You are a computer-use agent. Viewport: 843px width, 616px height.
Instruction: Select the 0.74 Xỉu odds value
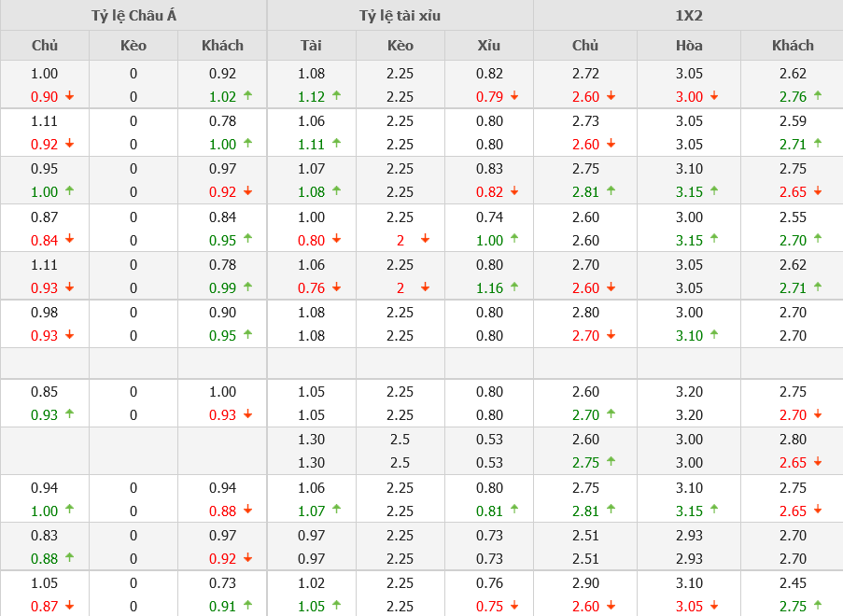coord(489,217)
